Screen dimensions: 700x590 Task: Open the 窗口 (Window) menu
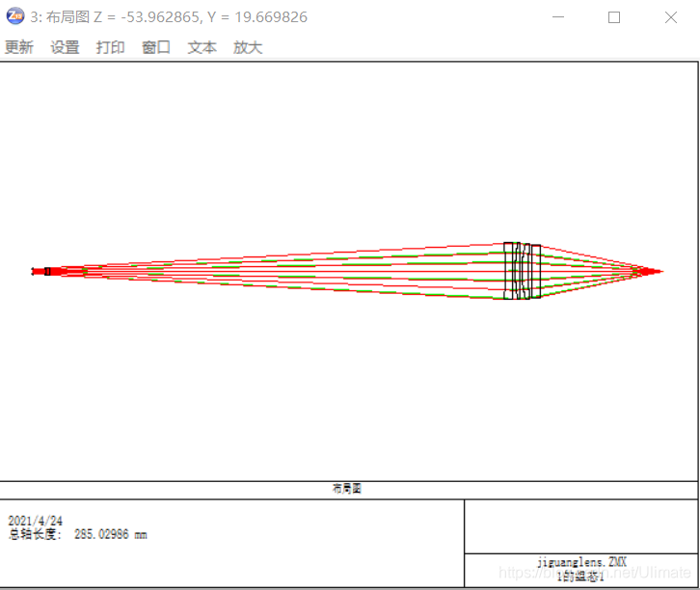click(x=156, y=47)
